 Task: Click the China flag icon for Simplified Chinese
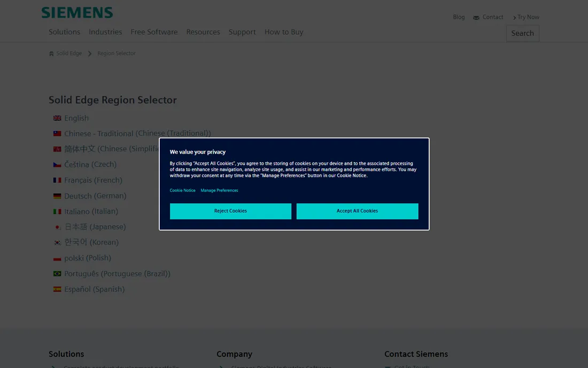pos(57,149)
